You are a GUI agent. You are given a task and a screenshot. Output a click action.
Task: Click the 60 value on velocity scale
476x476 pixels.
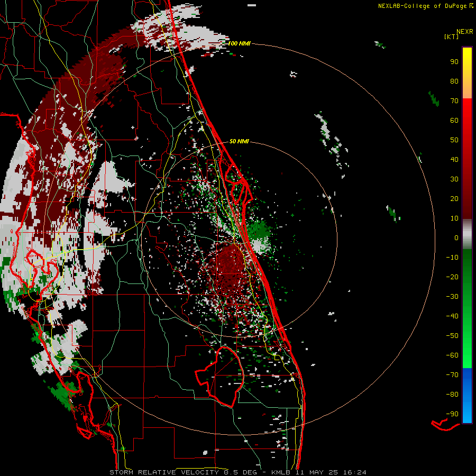[454, 120]
